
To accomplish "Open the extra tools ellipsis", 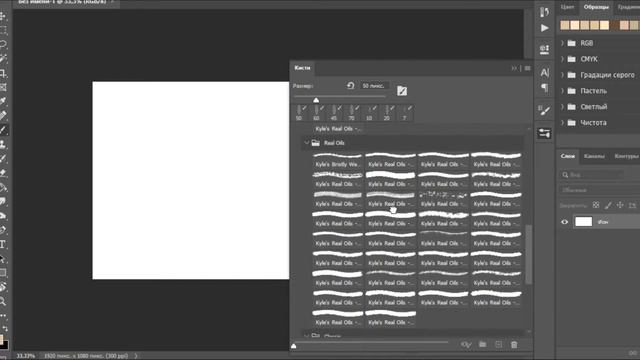I will [x=3, y=316].
